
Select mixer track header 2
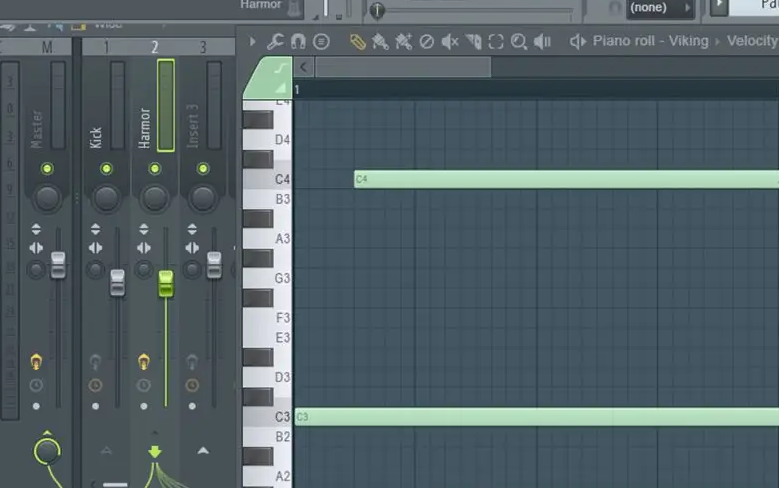pyautogui.click(x=155, y=47)
